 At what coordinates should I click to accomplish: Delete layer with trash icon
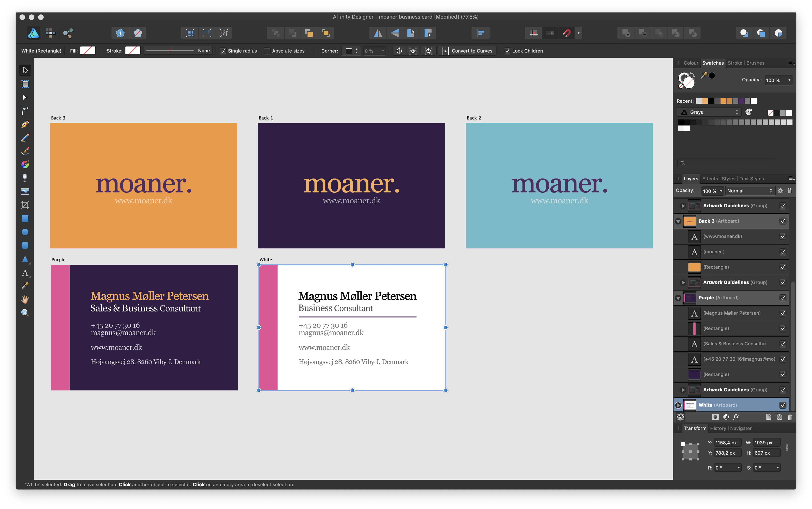click(x=789, y=417)
